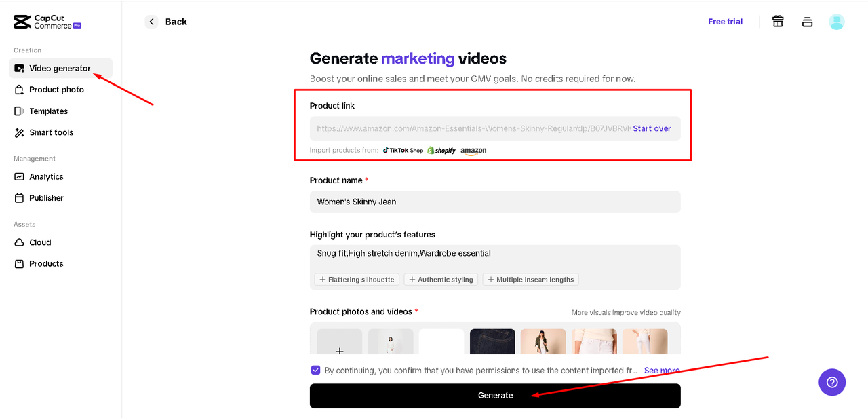868x418 pixels.
Task: Click the product features text area
Action: pyautogui.click(x=495, y=267)
